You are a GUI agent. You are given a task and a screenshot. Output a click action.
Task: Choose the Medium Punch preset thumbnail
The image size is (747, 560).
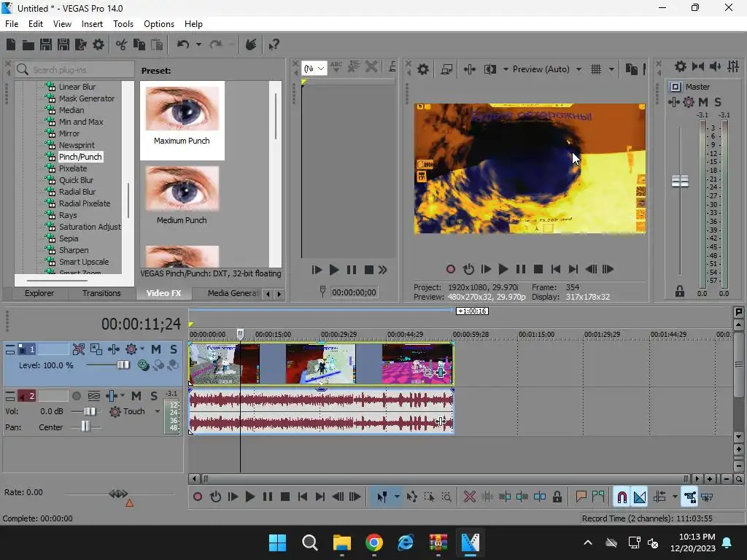pos(182,189)
